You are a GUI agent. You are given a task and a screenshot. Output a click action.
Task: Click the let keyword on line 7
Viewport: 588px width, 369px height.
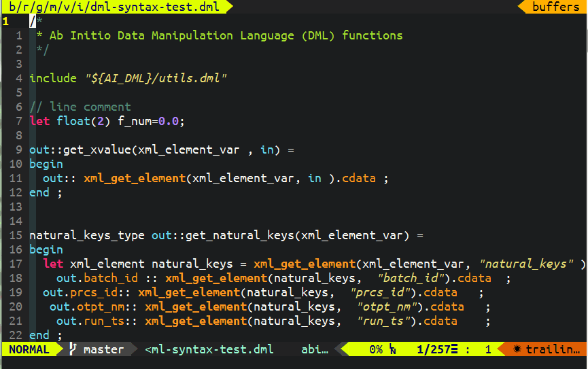point(39,121)
